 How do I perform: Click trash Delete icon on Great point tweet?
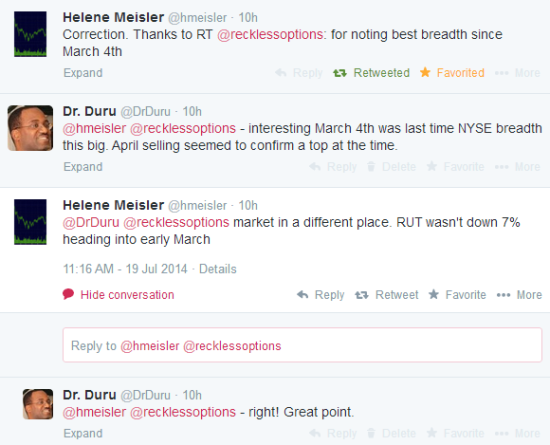point(371,433)
